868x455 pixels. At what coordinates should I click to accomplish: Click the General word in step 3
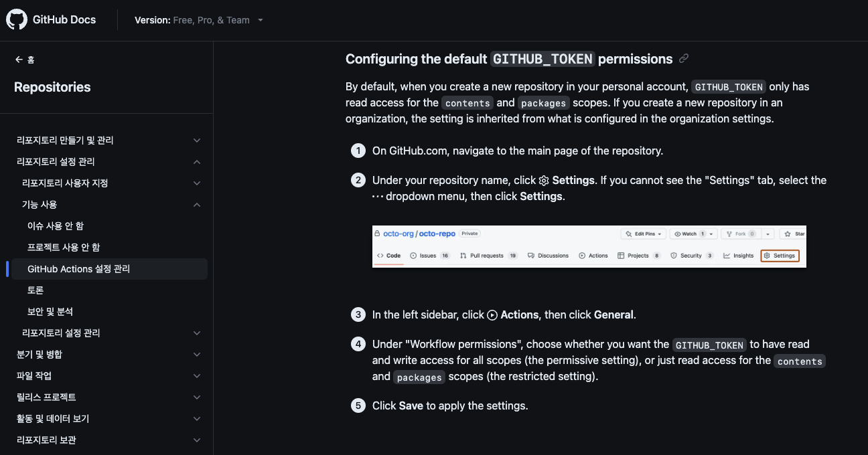[613, 314]
